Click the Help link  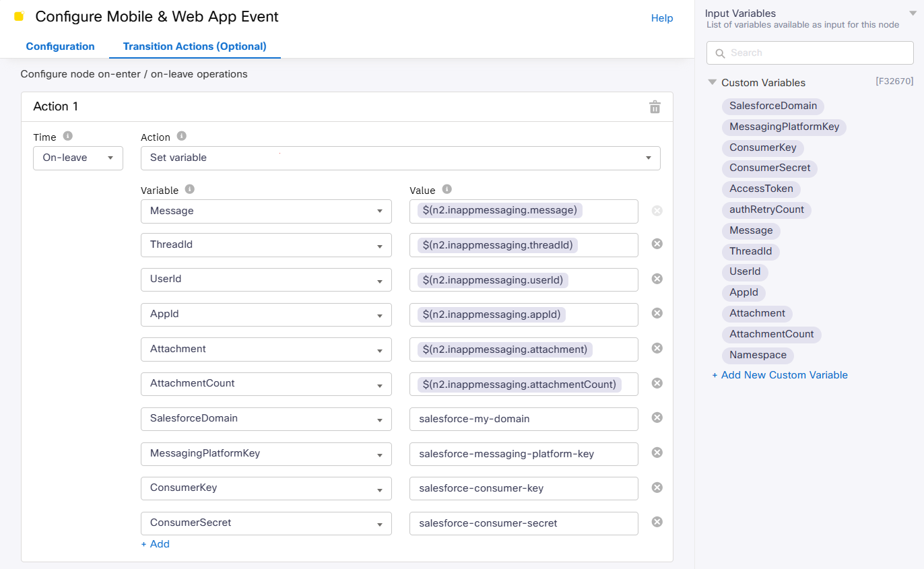(661, 18)
